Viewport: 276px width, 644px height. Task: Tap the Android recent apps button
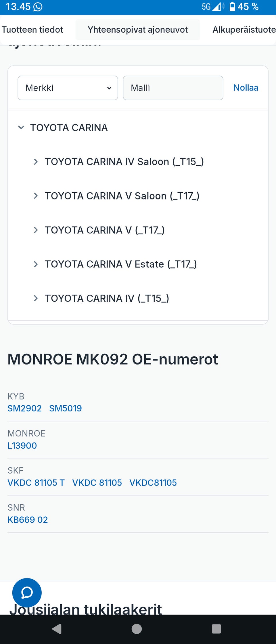tap(216, 629)
